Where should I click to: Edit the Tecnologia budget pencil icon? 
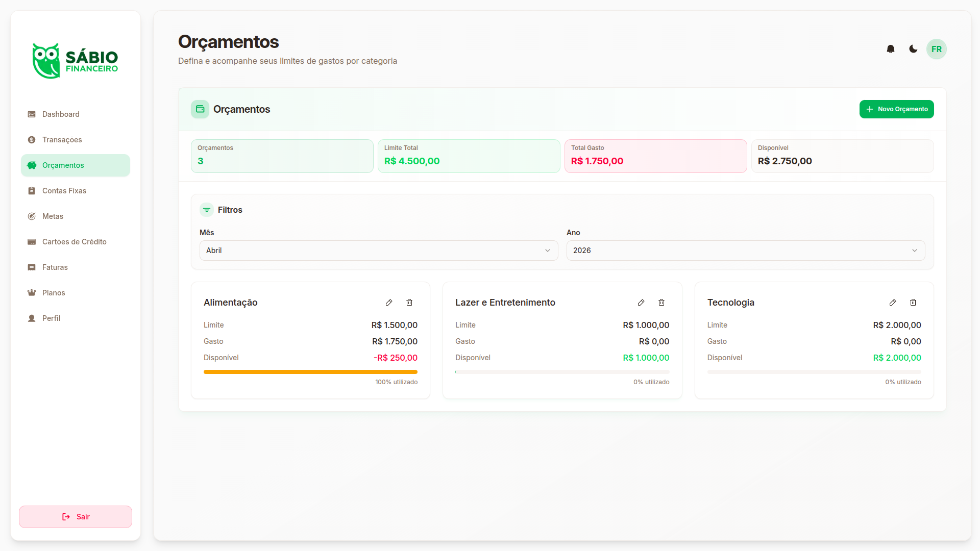[x=893, y=303]
